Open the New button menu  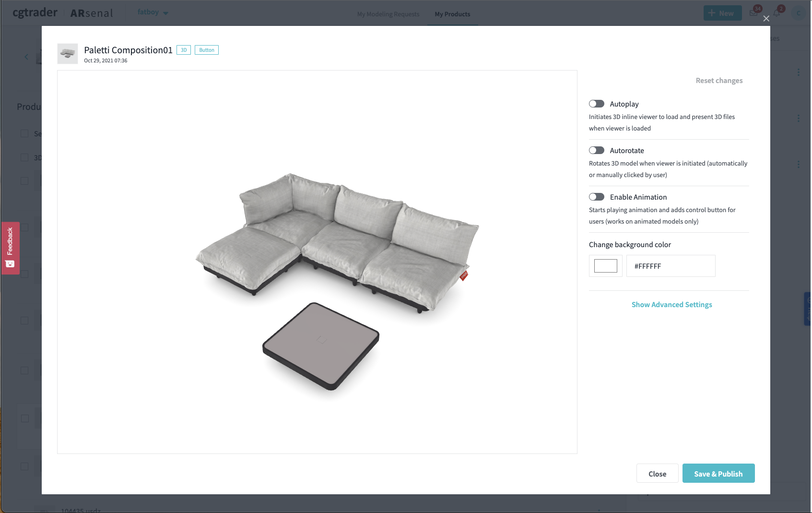pos(722,13)
